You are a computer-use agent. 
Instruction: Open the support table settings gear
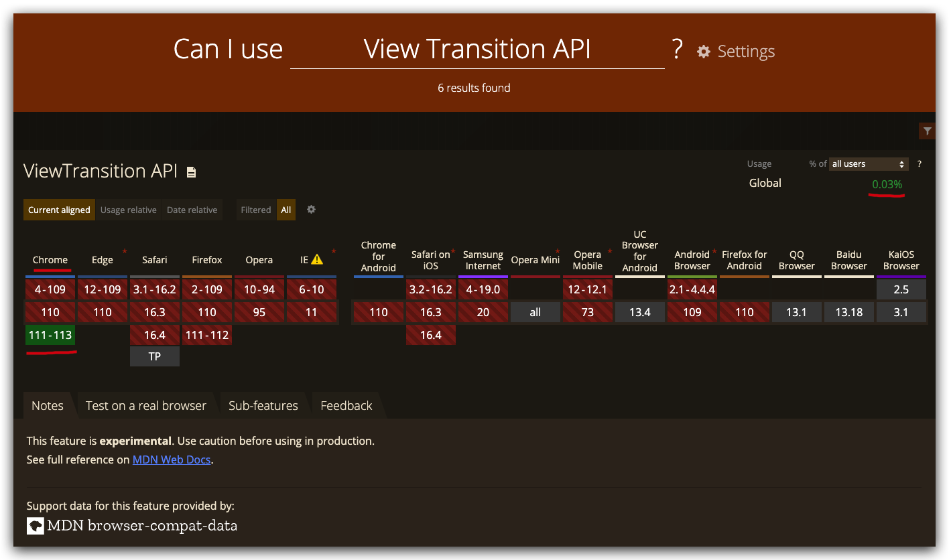coord(311,210)
